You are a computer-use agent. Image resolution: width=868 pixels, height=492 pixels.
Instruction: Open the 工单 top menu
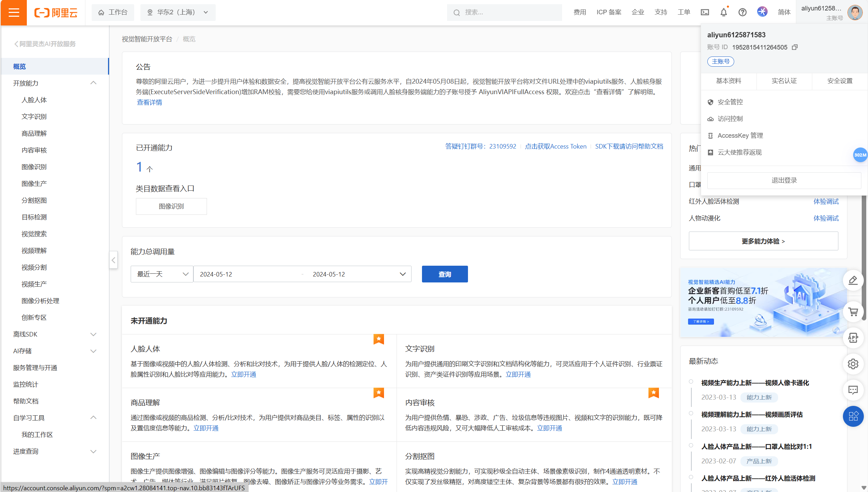pos(684,12)
